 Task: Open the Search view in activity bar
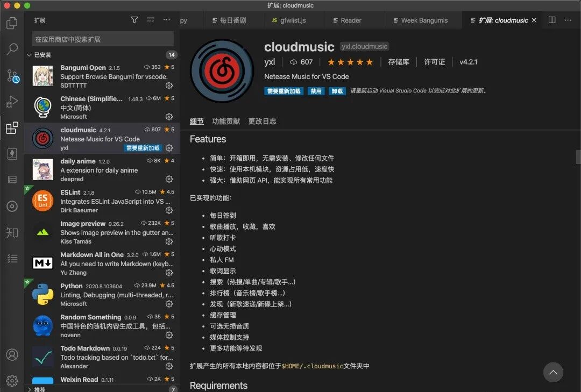[12, 49]
